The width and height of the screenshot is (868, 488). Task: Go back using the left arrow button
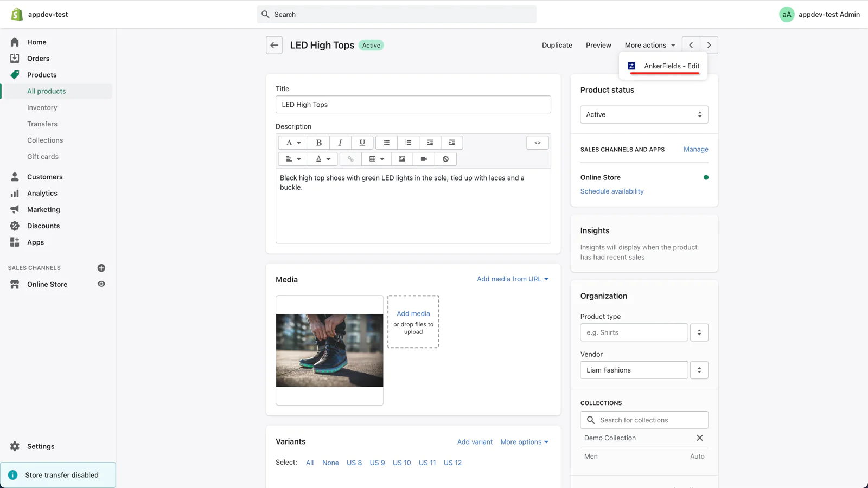click(x=274, y=45)
